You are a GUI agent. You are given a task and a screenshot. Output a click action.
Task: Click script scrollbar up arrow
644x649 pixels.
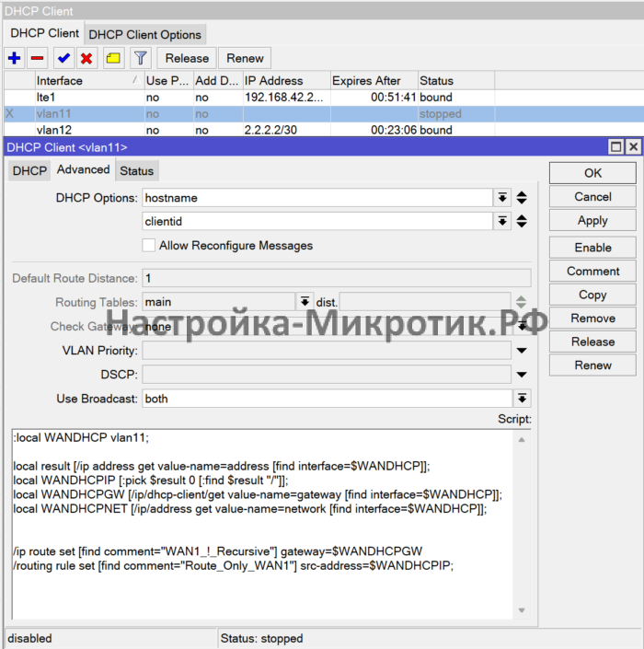pos(522,439)
